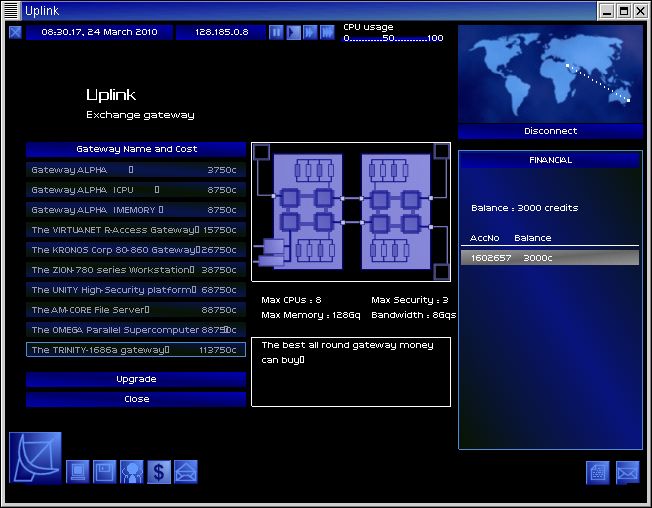Open the hardware computer icon
This screenshot has width=652, height=508.
(78, 472)
